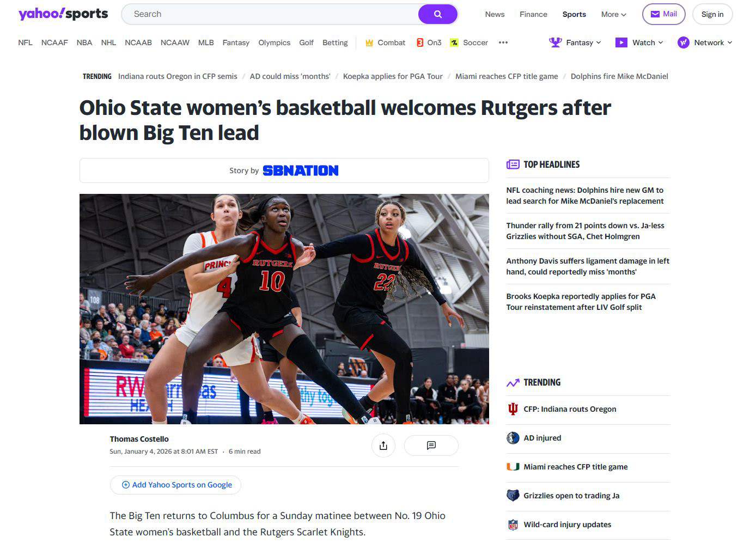Open the article share icon
The width and height of the screenshot is (756, 543).
pyautogui.click(x=383, y=446)
